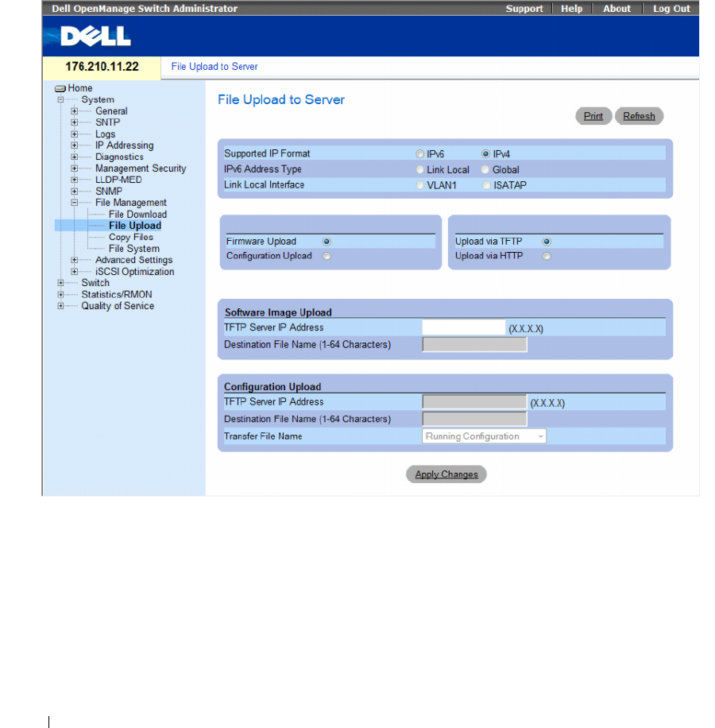Choose Global address type

(x=485, y=169)
